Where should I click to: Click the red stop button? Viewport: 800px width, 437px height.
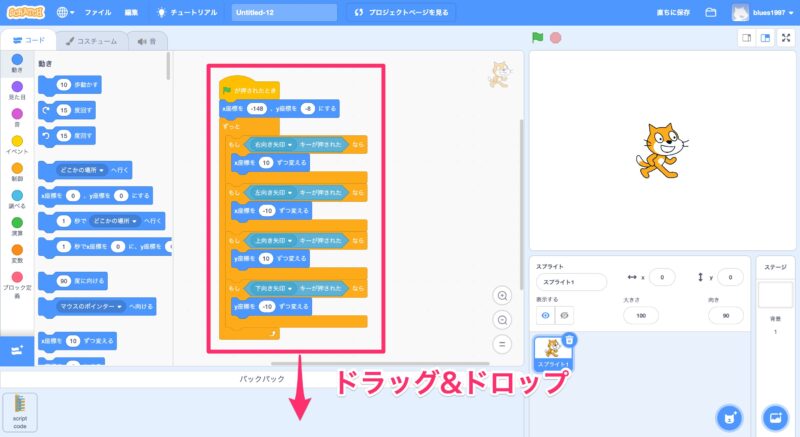[x=555, y=38]
